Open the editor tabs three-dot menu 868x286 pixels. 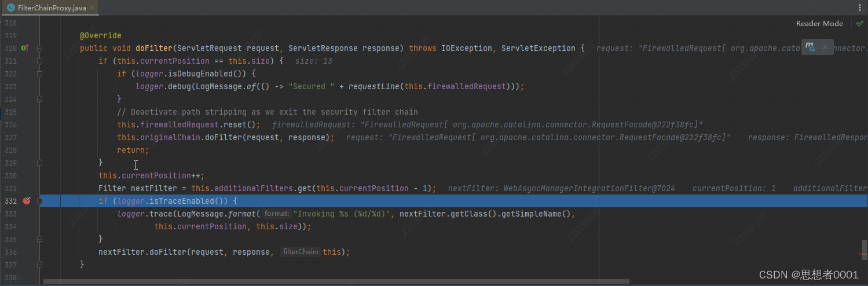(860, 8)
